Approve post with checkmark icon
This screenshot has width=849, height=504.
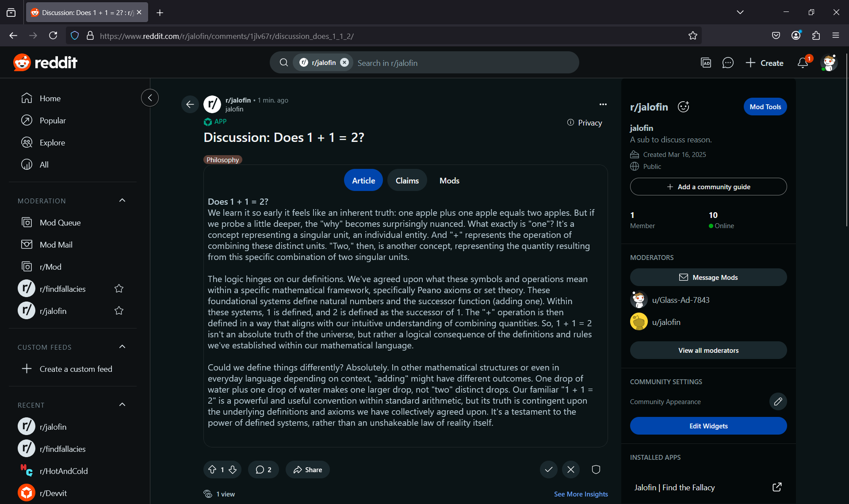(548, 470)
